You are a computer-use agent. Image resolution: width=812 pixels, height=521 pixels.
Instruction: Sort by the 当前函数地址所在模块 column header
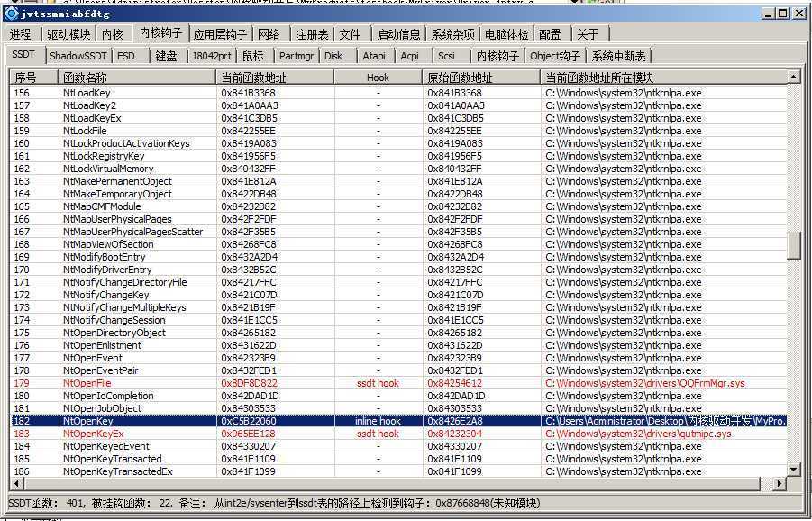coord(663,78)
